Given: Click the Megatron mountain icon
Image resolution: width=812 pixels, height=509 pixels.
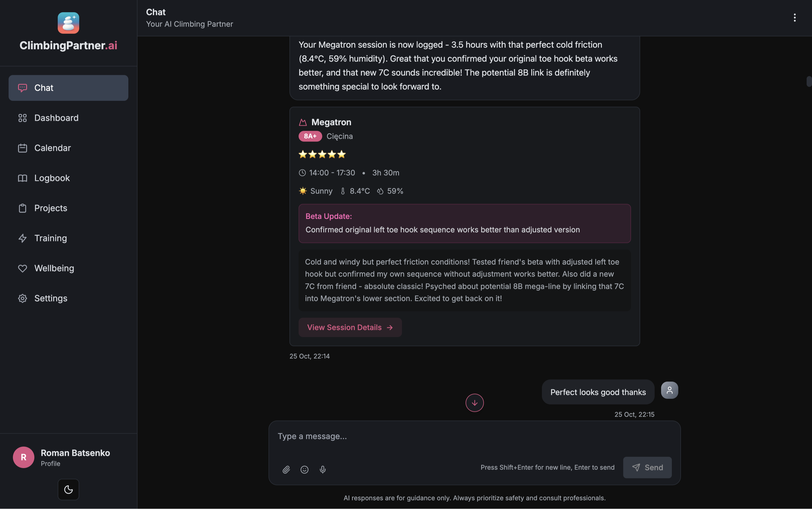Looking at the screenshot, I should [x=303, y=122].
